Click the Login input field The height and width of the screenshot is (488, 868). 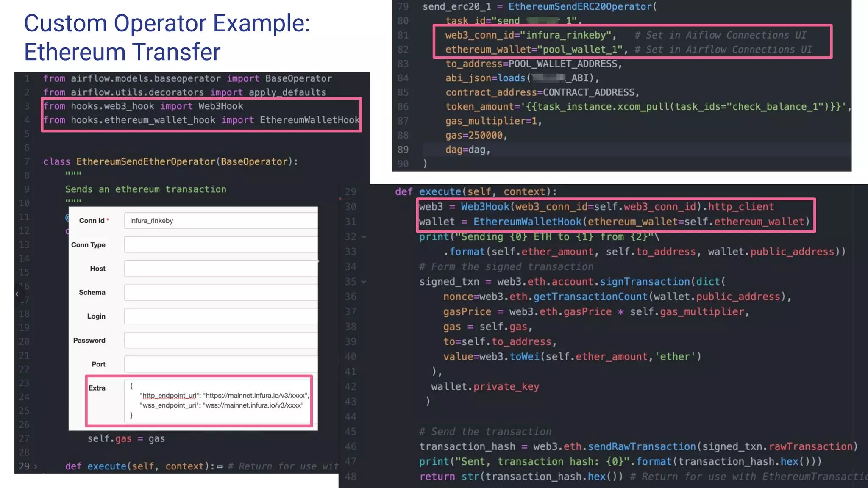(221, 316)
